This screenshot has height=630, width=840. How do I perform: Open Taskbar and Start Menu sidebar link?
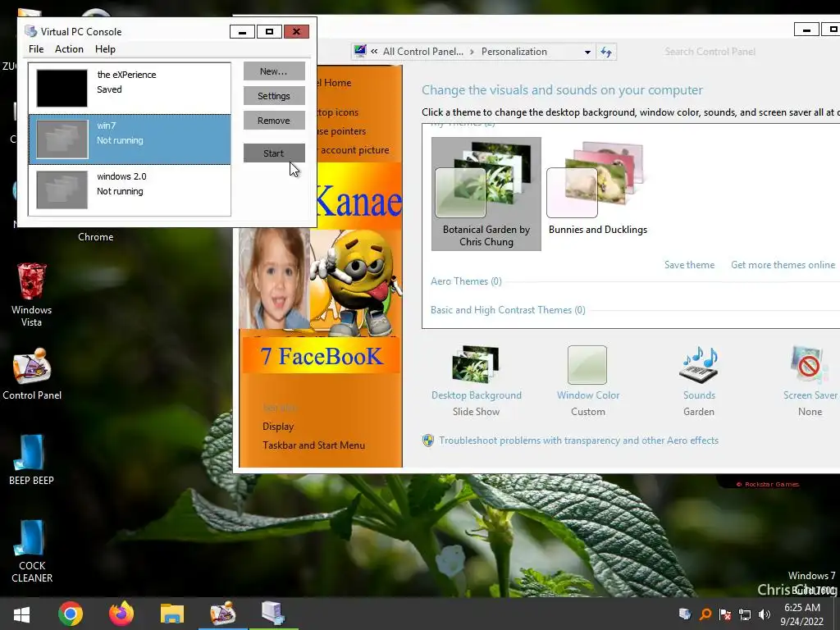click(x=313, y=445)
